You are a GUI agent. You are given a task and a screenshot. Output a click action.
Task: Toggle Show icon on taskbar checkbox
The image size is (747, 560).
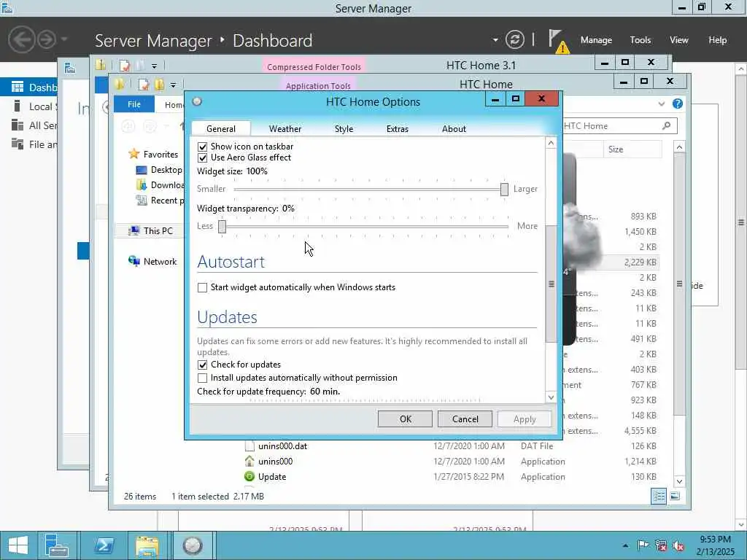[203, 147]
